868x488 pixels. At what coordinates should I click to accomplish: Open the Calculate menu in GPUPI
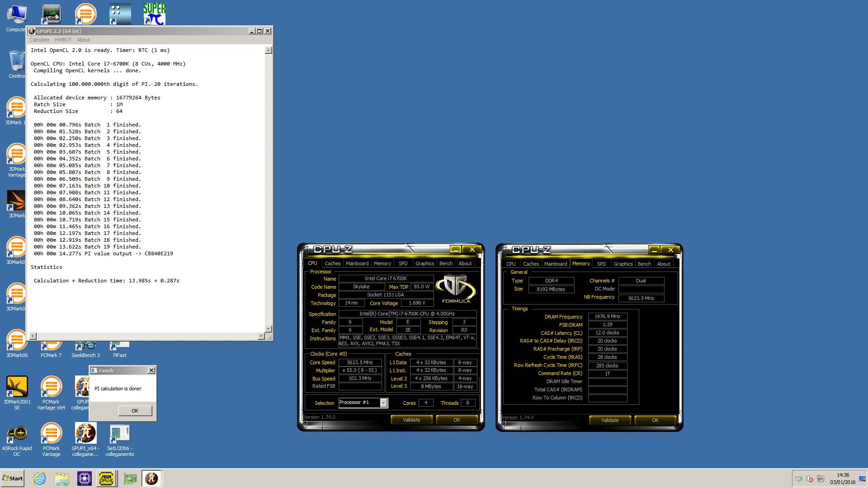click(39, 40)
